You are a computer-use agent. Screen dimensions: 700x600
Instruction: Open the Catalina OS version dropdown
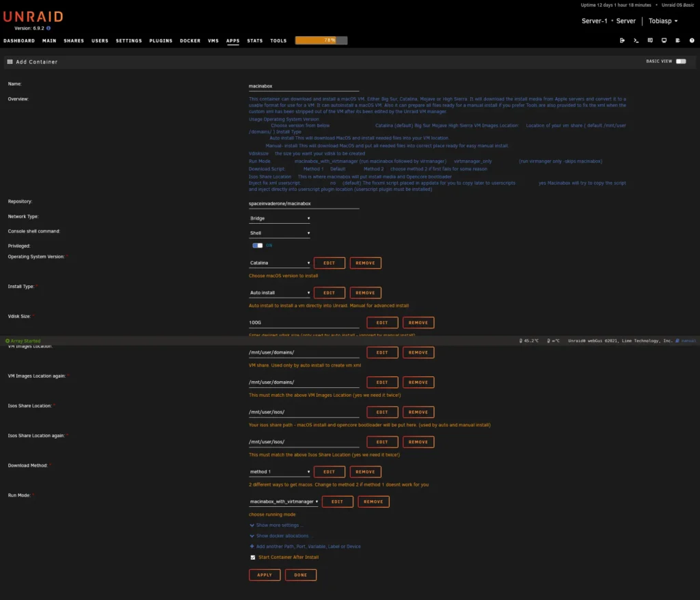tap(280, 263)
